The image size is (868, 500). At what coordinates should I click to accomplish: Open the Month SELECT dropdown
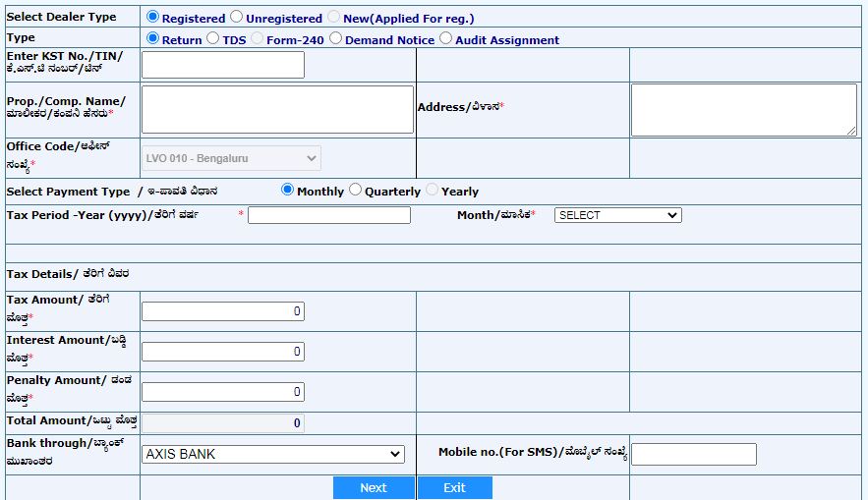[617, 215]
